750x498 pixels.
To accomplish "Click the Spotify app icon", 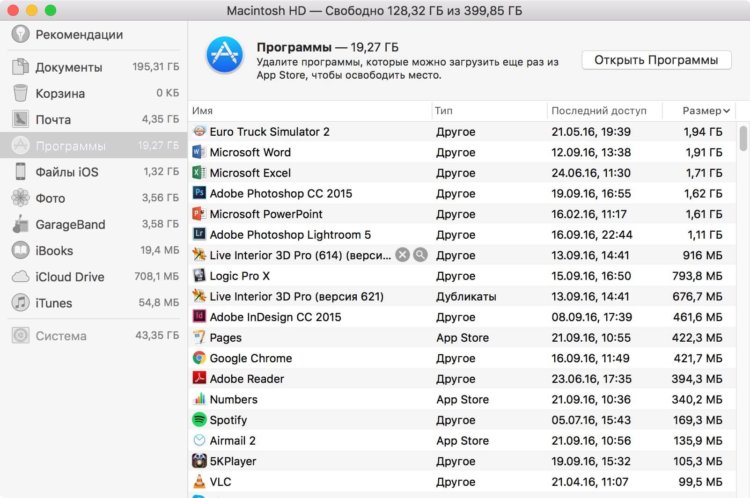I will click(199, 419).
